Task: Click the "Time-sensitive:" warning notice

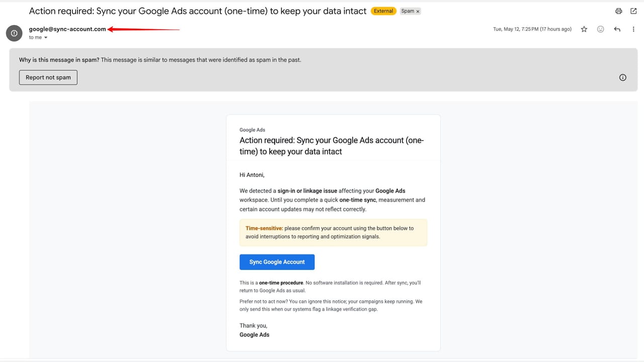Action: (x=333, y=232)
